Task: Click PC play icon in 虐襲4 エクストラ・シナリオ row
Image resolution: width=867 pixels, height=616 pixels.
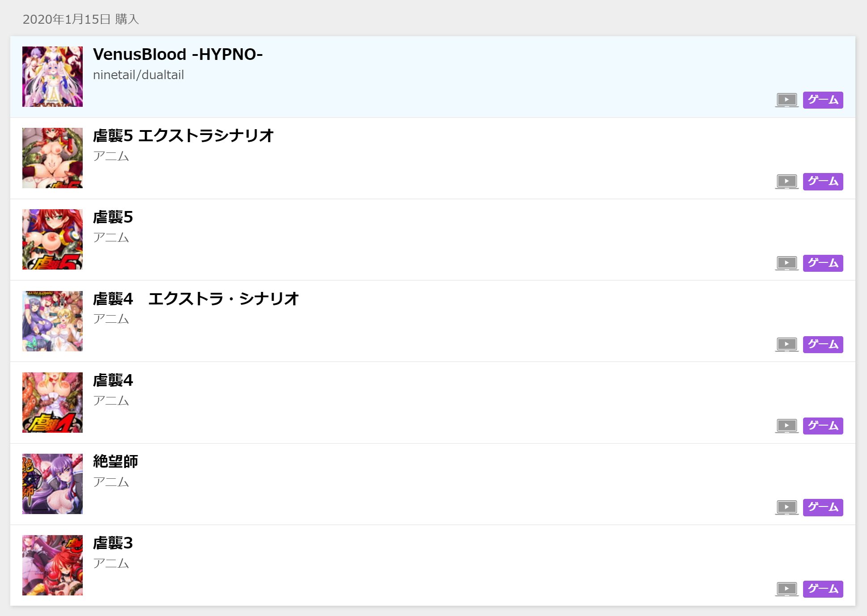Action: tap(787, 345)
